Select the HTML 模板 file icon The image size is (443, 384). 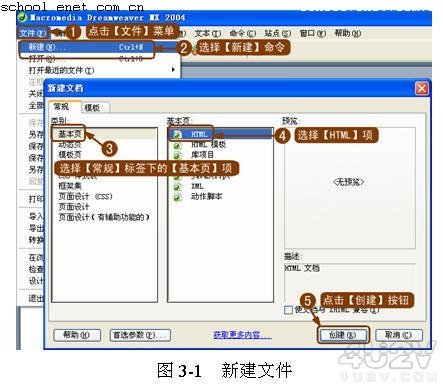[177, 145]
